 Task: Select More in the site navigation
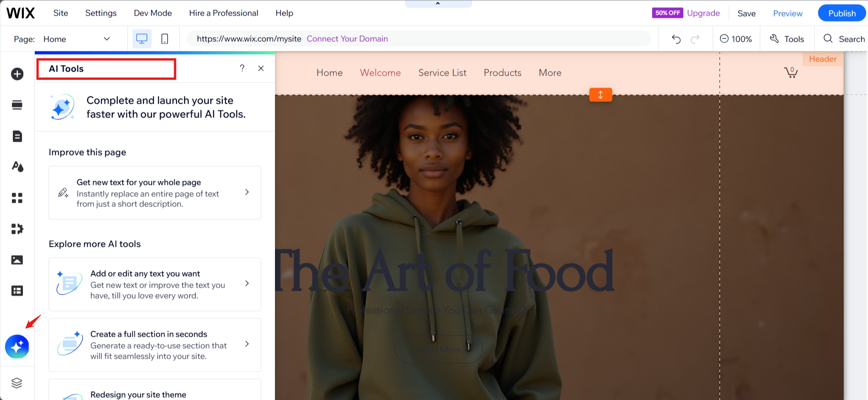tap(550, 72)
